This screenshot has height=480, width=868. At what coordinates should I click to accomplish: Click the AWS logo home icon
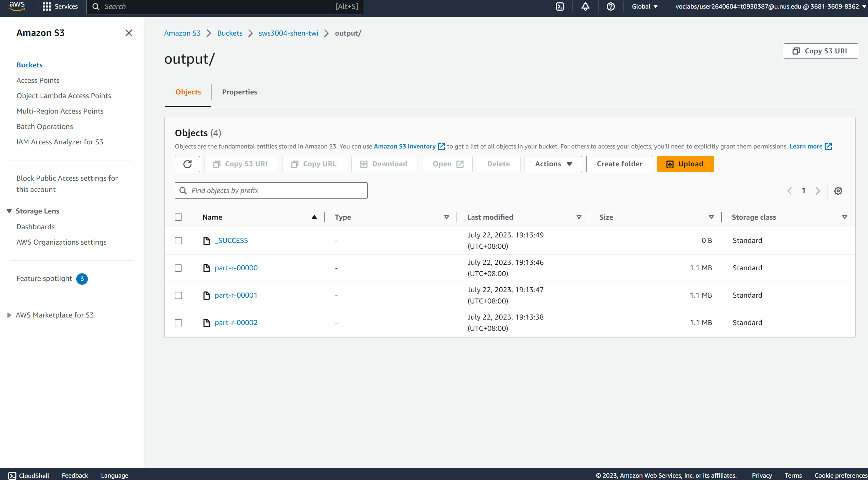tap(17, 6)
